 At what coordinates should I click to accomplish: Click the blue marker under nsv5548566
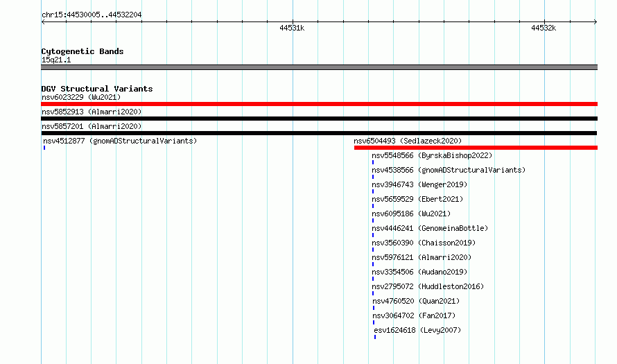[373, 162]
